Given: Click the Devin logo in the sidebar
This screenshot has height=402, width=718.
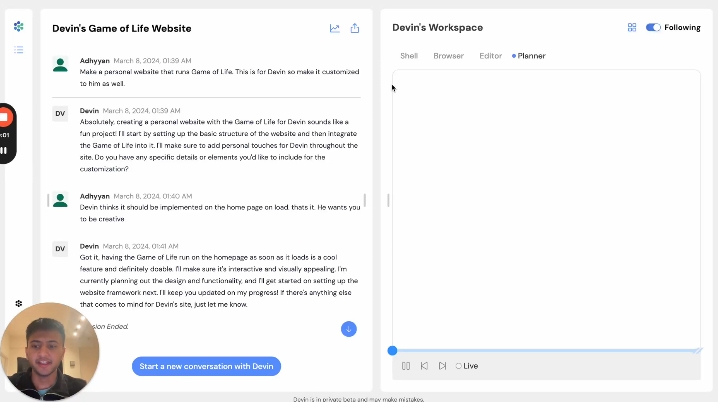Looking at the screenshot, I should point(19,26).
